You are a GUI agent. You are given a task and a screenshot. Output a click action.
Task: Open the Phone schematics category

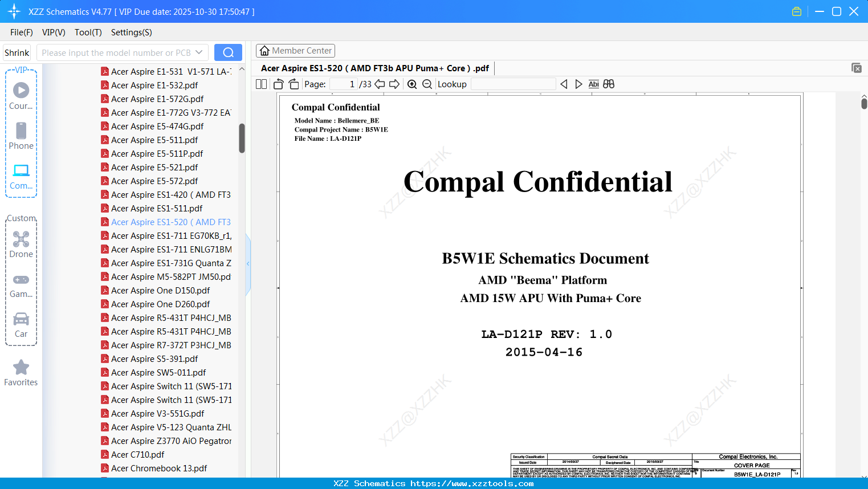pyautogui.click(x=21, y=136)
